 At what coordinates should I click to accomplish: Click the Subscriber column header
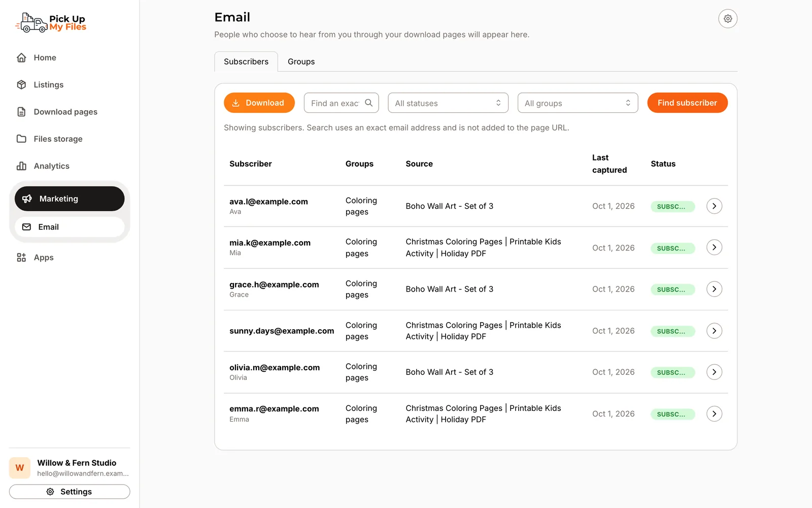[x=251, y=164]
